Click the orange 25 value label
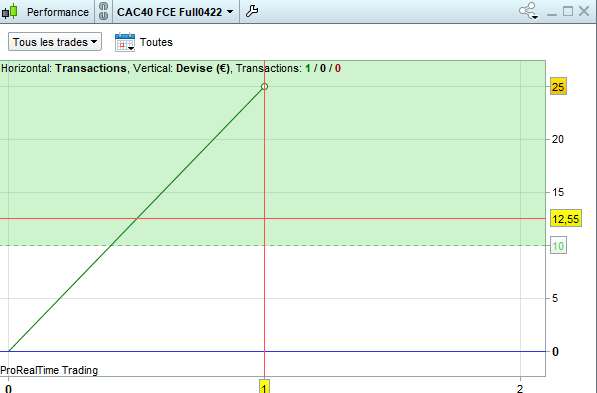The width and height of the screenshot is (597, 393). [558, 86]
